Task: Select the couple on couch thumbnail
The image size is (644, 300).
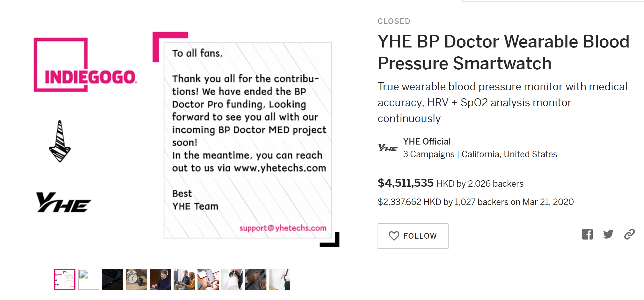Action: [x=184, y=279]
